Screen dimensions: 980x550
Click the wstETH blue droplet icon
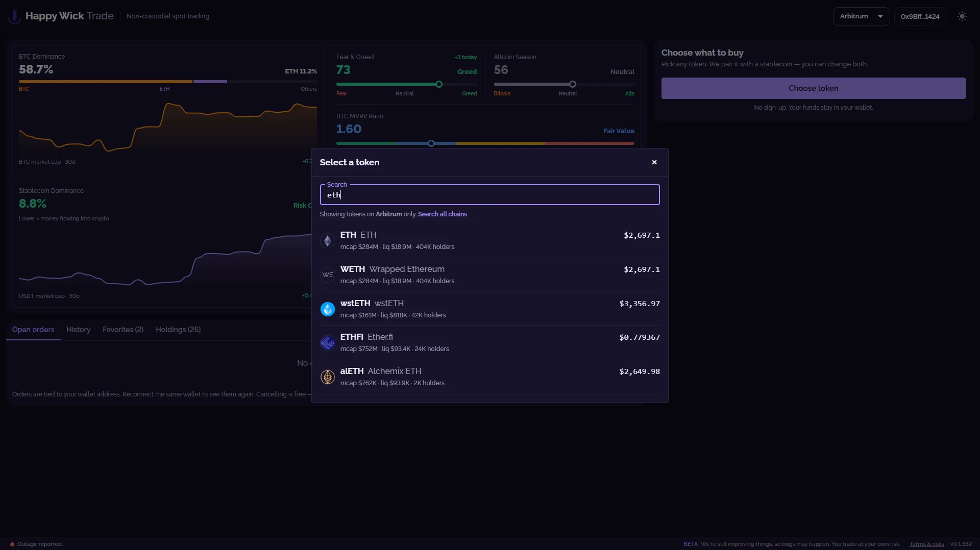328,309
